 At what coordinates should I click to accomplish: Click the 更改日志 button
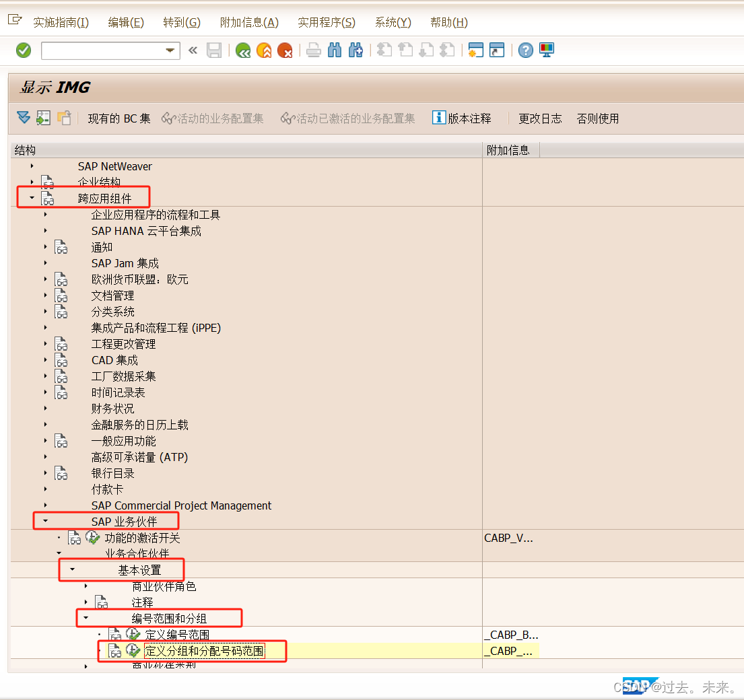(x=540, y=118)
